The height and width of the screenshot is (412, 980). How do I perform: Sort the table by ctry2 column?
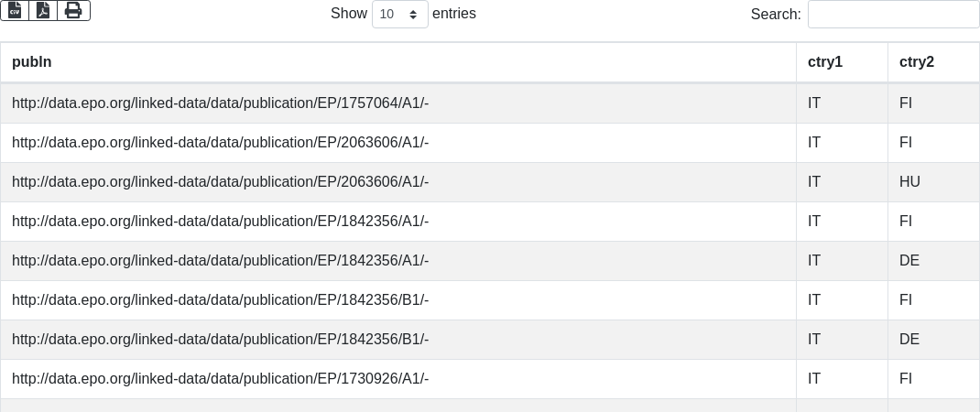point(916,62)
